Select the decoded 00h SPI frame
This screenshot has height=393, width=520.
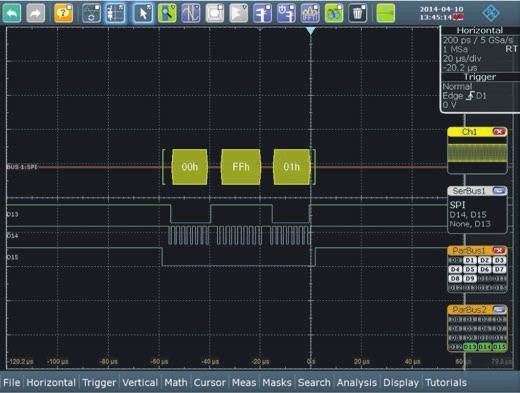point(189,167)
